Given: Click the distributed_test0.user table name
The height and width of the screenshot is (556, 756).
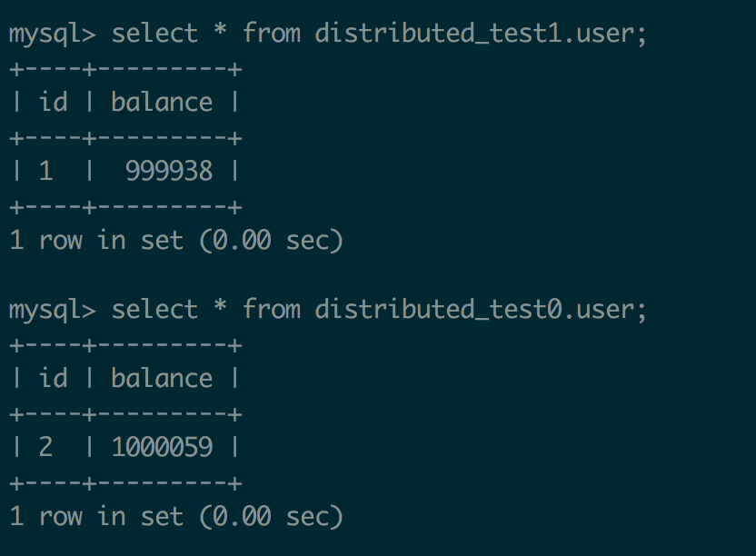Looking at the screenshot, I should 480,310.
